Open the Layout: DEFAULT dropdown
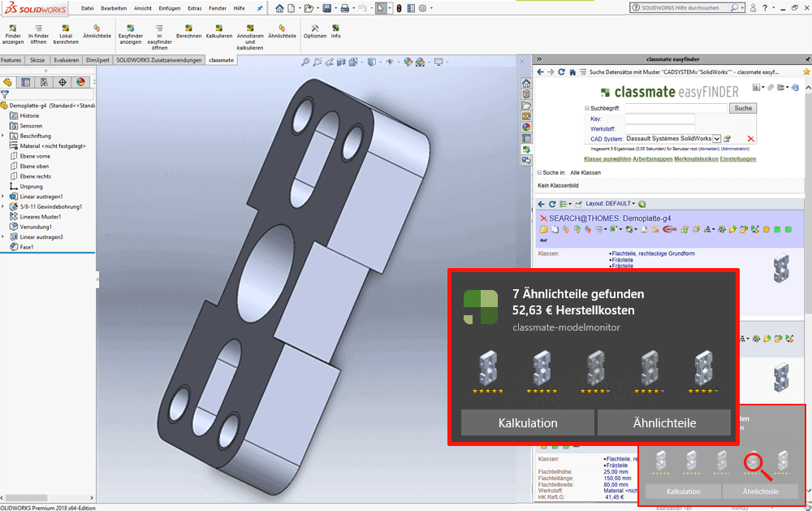The width and height of the screenshot is (812, 511). pyautogui.click(x=608, y=204)
